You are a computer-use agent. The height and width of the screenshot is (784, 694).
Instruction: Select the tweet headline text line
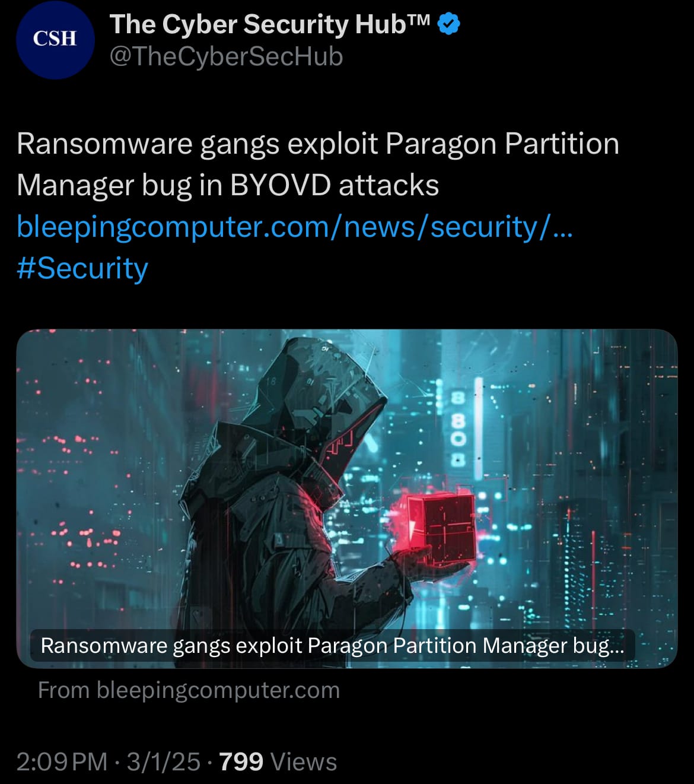click(x=318, y=144)
